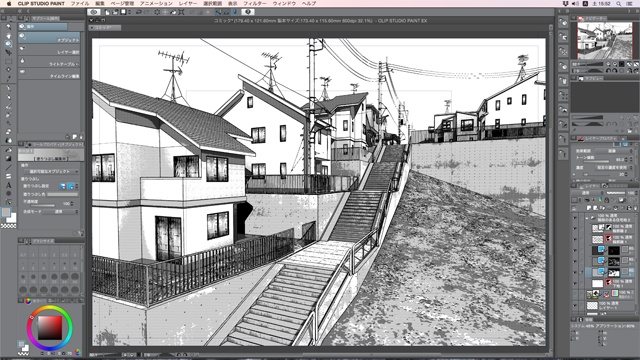Select the Text tool (A)
The height and width of the screenshot is (360, 640).
coord(8,185)
